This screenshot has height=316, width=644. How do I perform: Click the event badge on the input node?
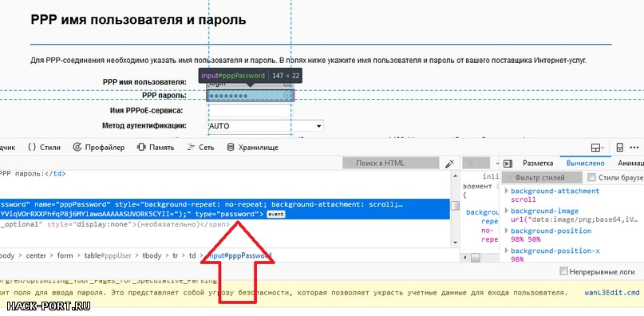(275, 215)
